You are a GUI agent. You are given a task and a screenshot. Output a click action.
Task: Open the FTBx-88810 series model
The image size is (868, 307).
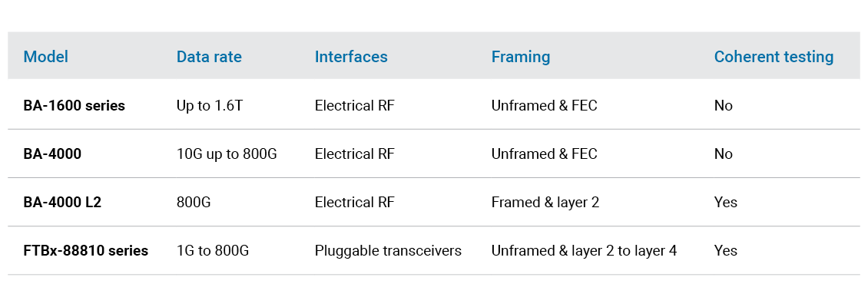[x=85, y=251]
